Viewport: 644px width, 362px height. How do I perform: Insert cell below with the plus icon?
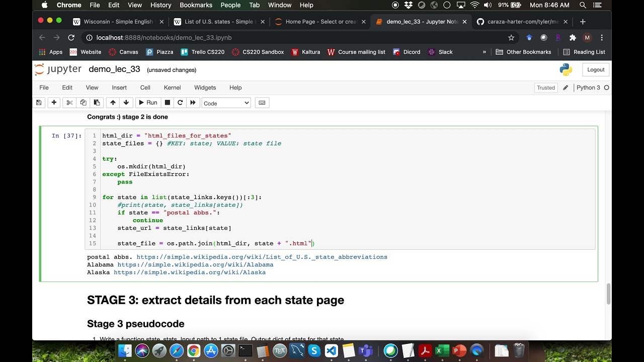[54, 103]
